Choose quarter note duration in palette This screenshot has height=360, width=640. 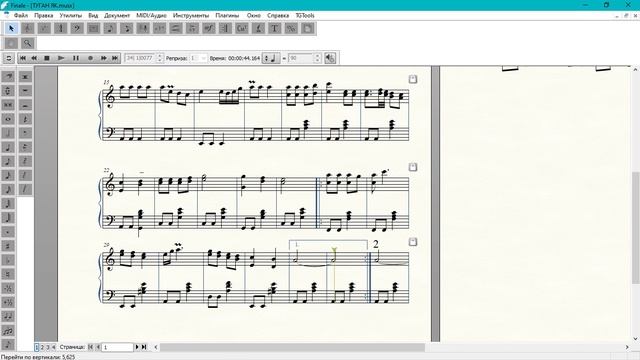tap(8, 147)
